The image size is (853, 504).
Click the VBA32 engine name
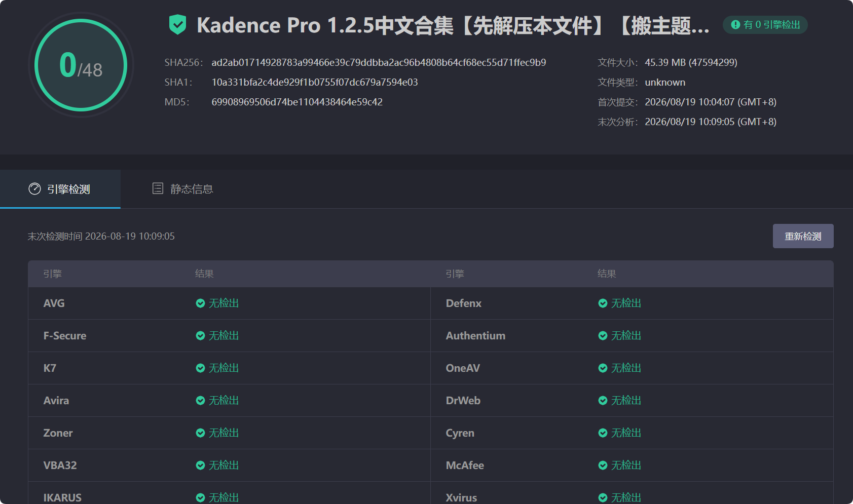60,466
